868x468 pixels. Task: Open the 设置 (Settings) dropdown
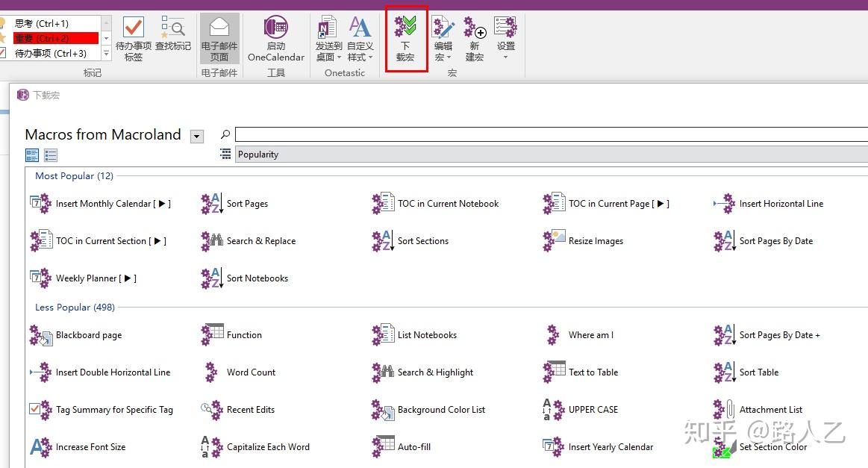click(x=505, y=37)
